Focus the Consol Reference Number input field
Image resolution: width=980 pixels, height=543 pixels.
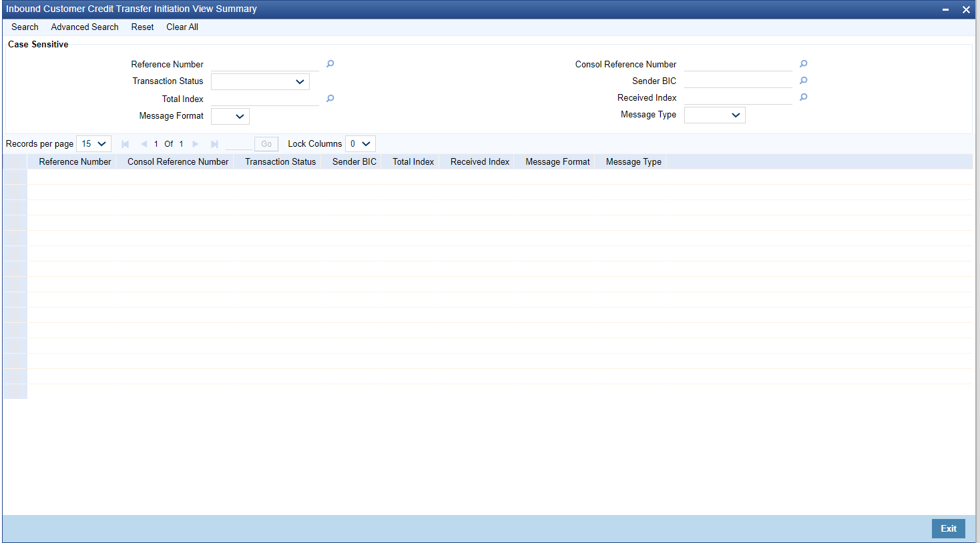738,64
